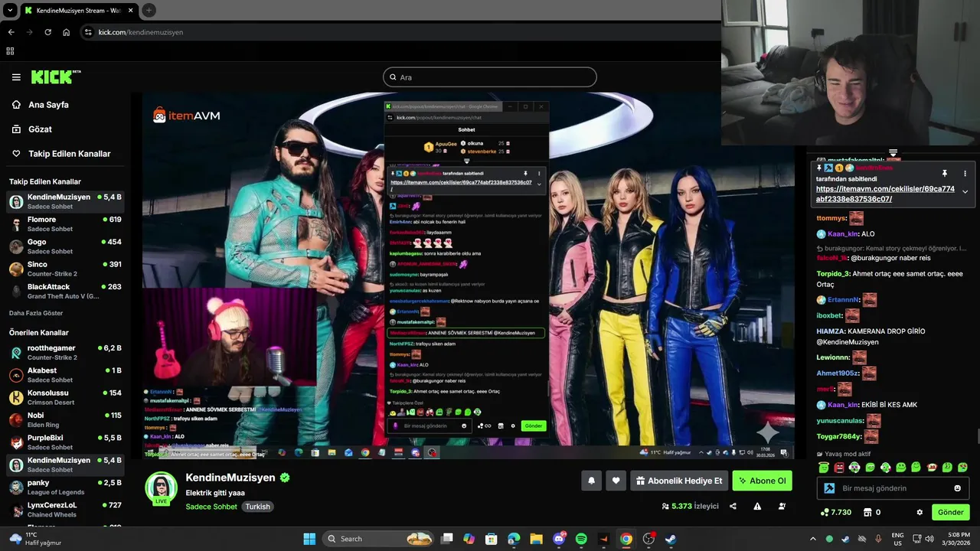Viewport: 980px width, 551px height.
Task: Click the Sadece Sohbet category link
Action: tap(211, 507)
